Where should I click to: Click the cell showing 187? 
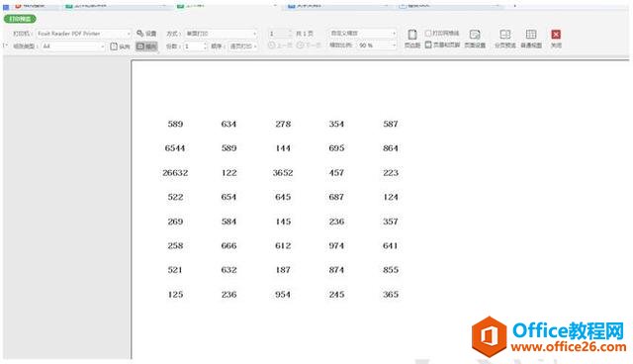[x=283, y=270]
